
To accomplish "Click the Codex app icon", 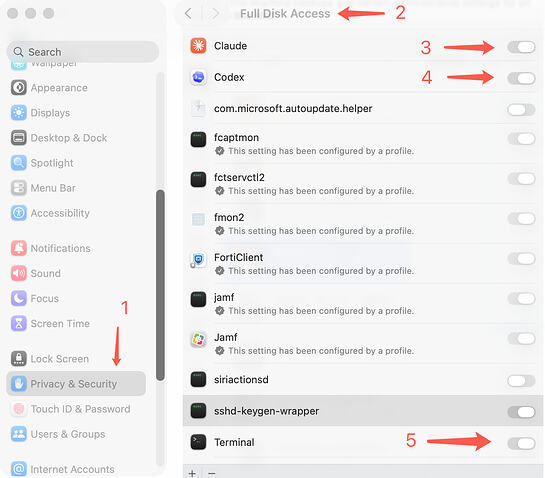I will pyautogui.click(x=198, y=77).
